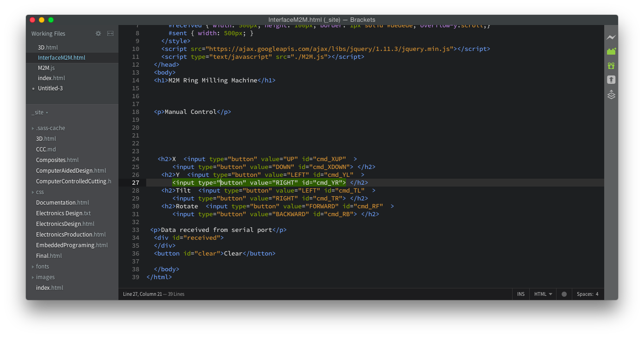Open ComputerAidedDesign.html file

coord(71,171)
